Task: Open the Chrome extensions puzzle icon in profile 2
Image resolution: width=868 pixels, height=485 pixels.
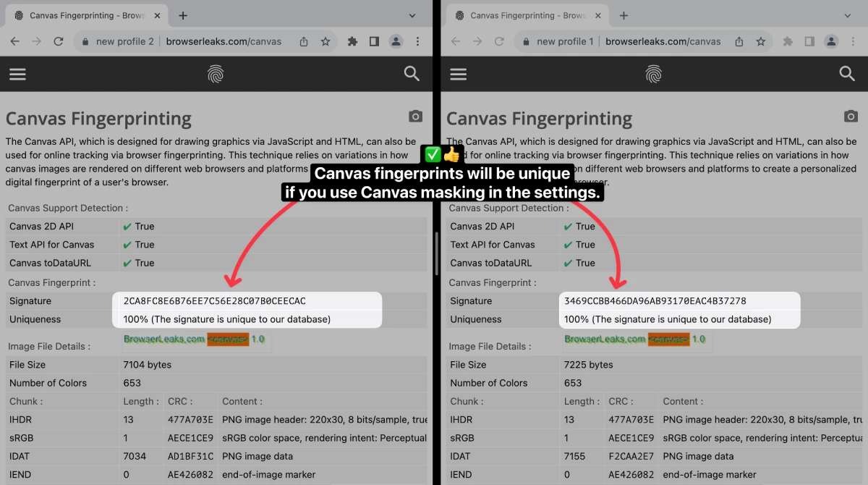Action: tap(352, 41)
